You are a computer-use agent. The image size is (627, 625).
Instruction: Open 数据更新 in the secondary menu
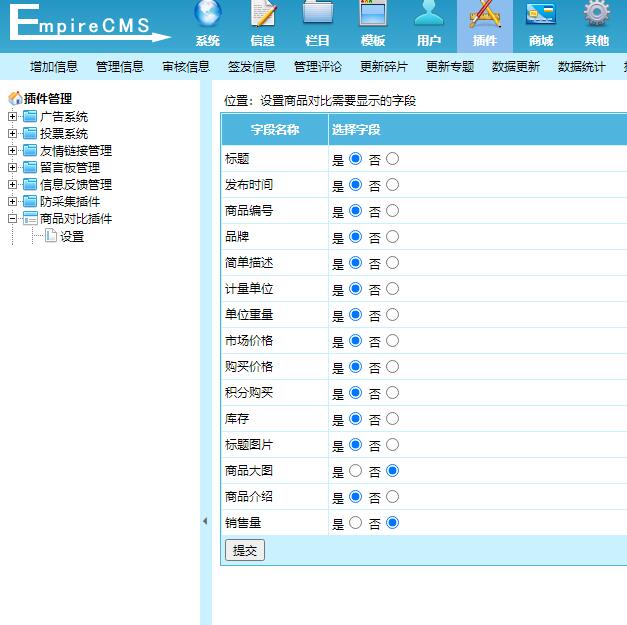point(516,67)
